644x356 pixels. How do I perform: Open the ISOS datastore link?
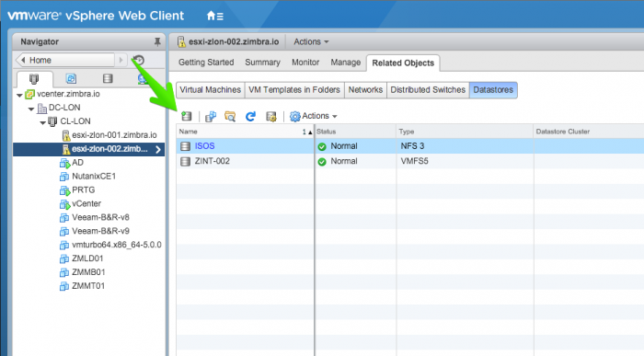[x=204, y=146]
